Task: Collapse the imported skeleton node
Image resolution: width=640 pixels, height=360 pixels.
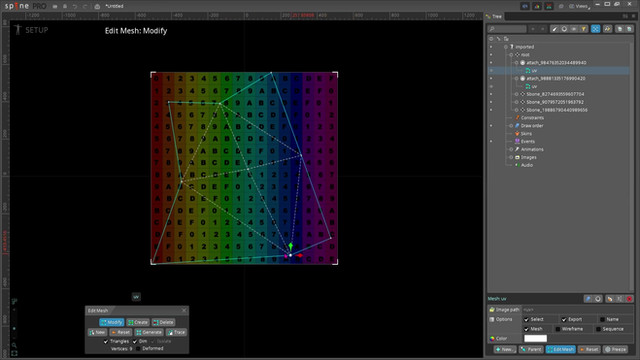Action: click(x=506, y=47)
